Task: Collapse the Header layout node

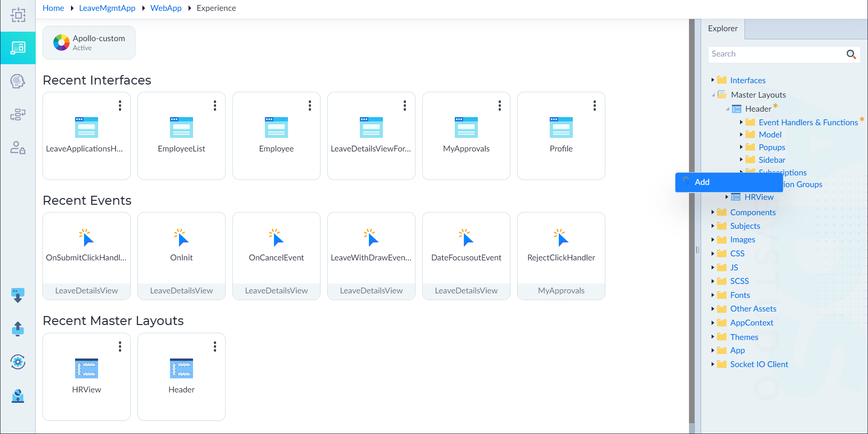Action: click(727, 109)
